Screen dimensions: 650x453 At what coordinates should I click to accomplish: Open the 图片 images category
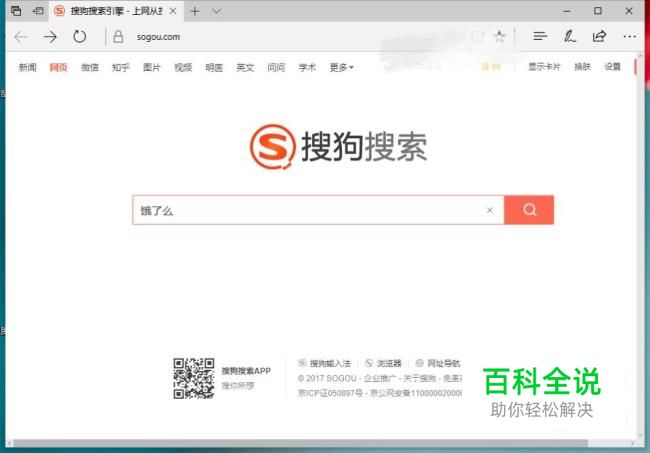coord(152,67)
